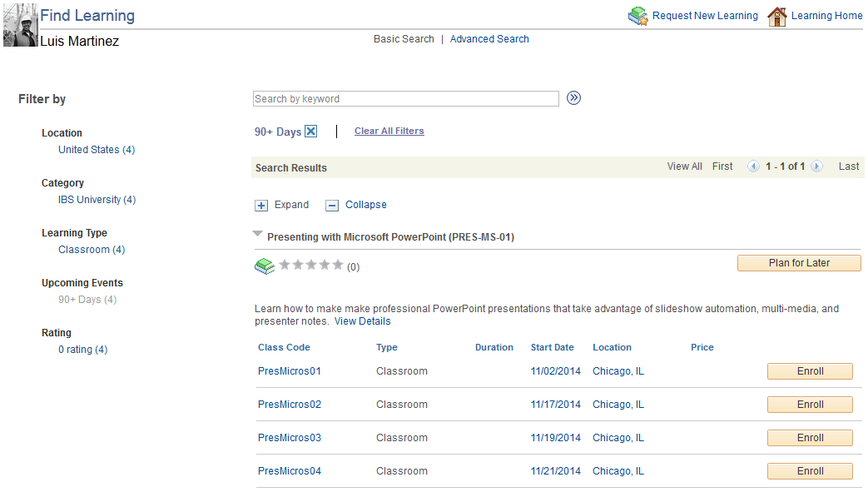868x492 pixels.
Task: Open Learning Home via house icon
Action: [x=776, y=15]
